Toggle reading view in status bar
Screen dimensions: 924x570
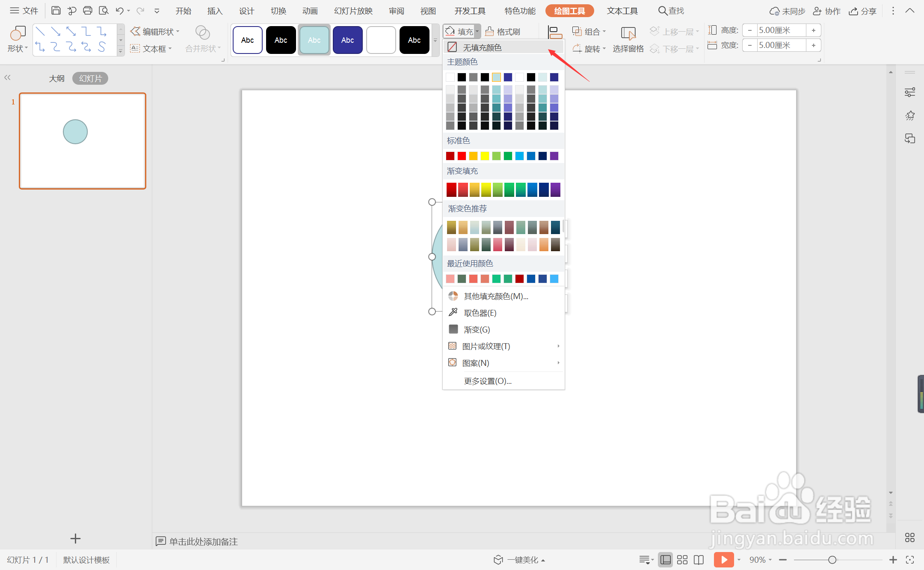click(x=699, y=560)
